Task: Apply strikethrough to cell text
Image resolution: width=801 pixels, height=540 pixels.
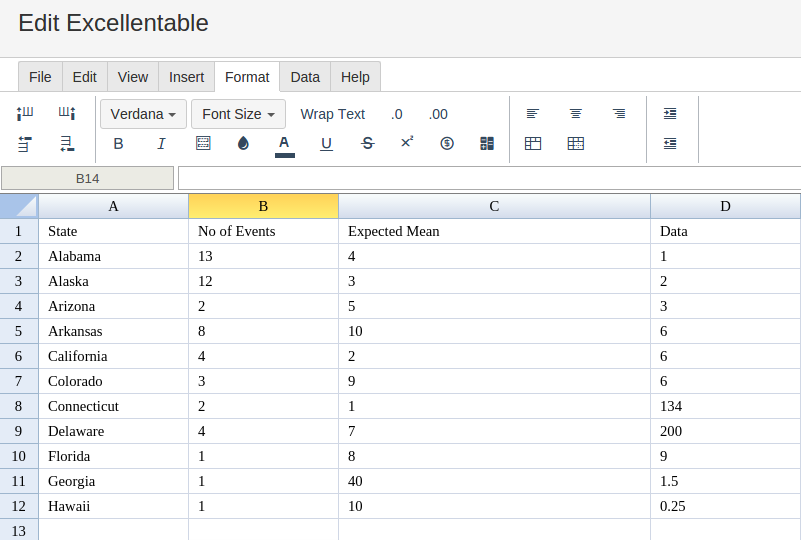Action: coord(367,144)
